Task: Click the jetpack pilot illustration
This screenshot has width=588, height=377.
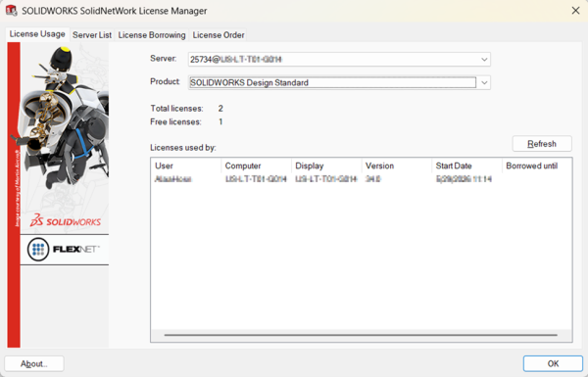Action: [65, 119]
